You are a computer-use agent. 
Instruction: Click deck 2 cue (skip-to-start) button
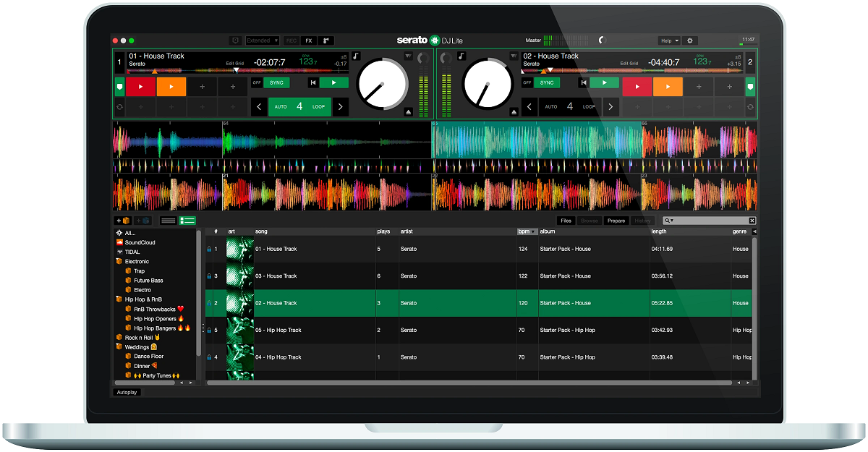coord(583,82)
